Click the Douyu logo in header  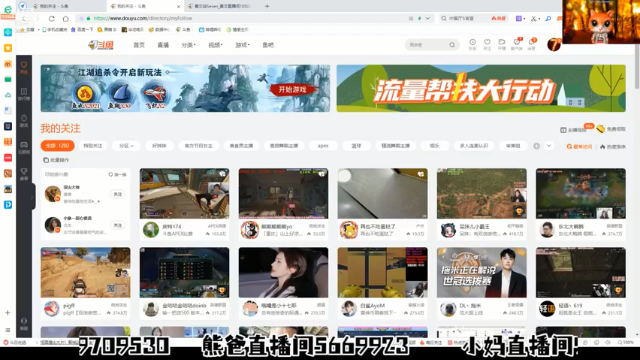(101, 45)
